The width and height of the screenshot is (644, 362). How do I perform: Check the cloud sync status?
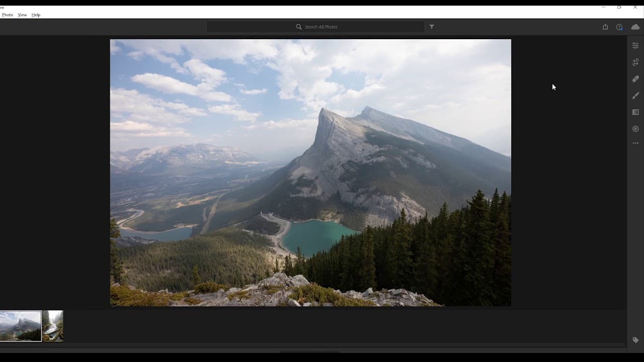635,27
